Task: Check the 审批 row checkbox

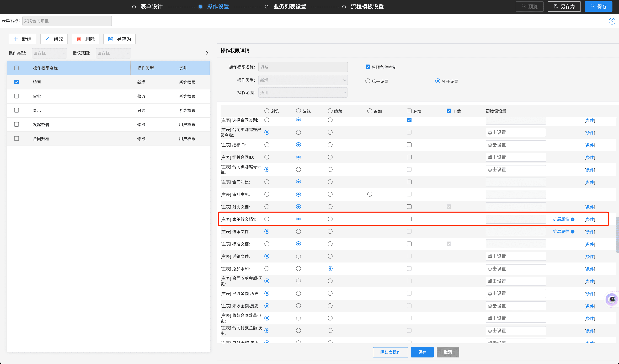Action: tap(17, 96)
